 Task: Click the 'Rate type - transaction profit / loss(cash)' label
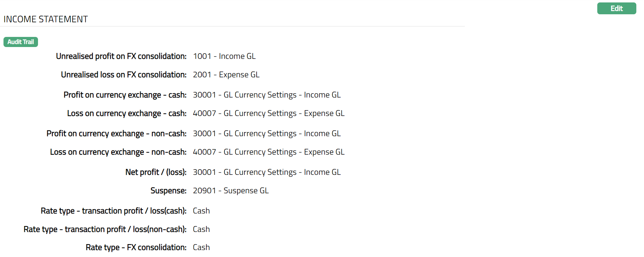click(113, 211)
